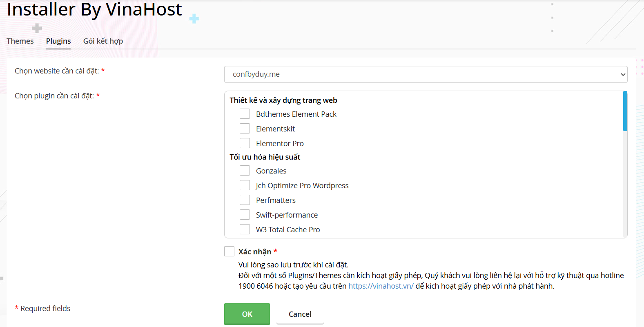Click the 'Thiết kế và xây dựng trang web' heading

pyautogui.click(x=283, y=100)
